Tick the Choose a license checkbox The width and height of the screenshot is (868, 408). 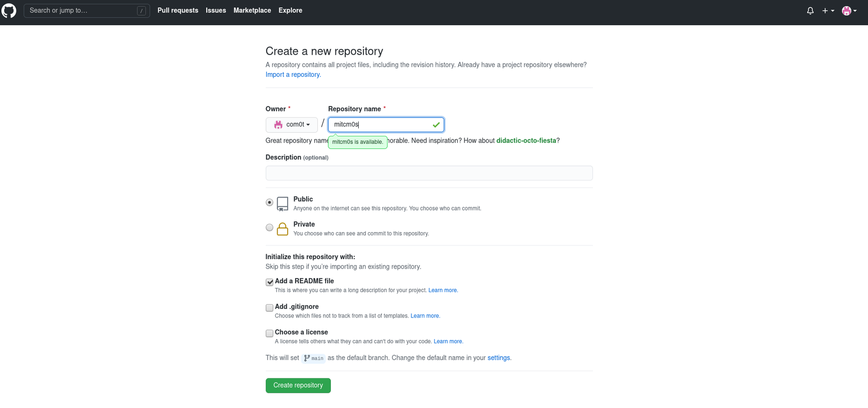tap(269, 333)
